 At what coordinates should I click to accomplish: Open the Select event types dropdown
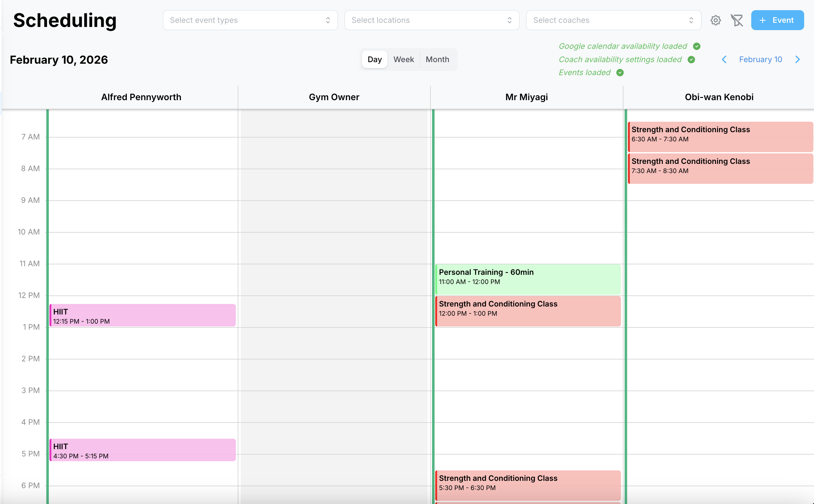point(250,20)
